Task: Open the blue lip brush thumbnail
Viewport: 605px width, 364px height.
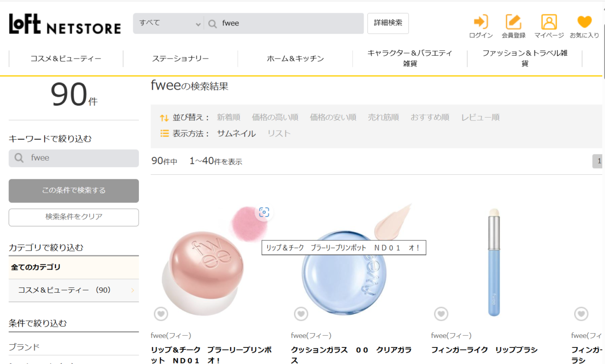Action: pos(493,262)
